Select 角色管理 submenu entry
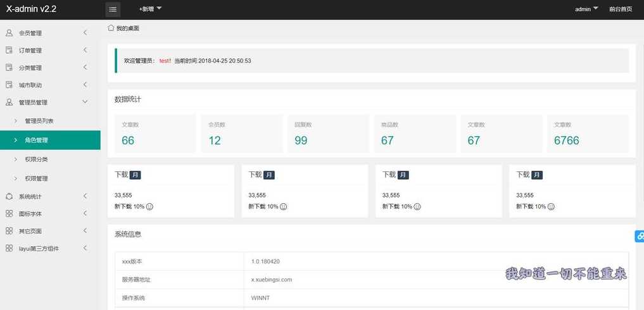Image resolution: width=644 pixels, height=310 pixels. [x=50, y=140]
